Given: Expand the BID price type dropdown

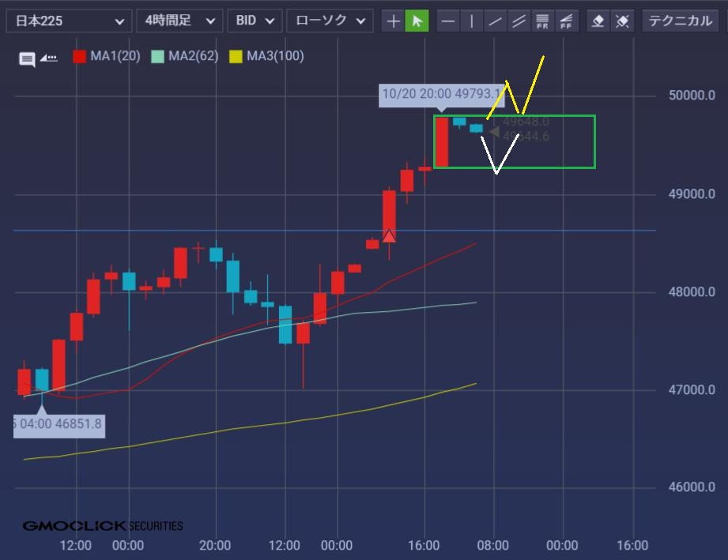Looking at the screenshot, I should coord(255,21).
